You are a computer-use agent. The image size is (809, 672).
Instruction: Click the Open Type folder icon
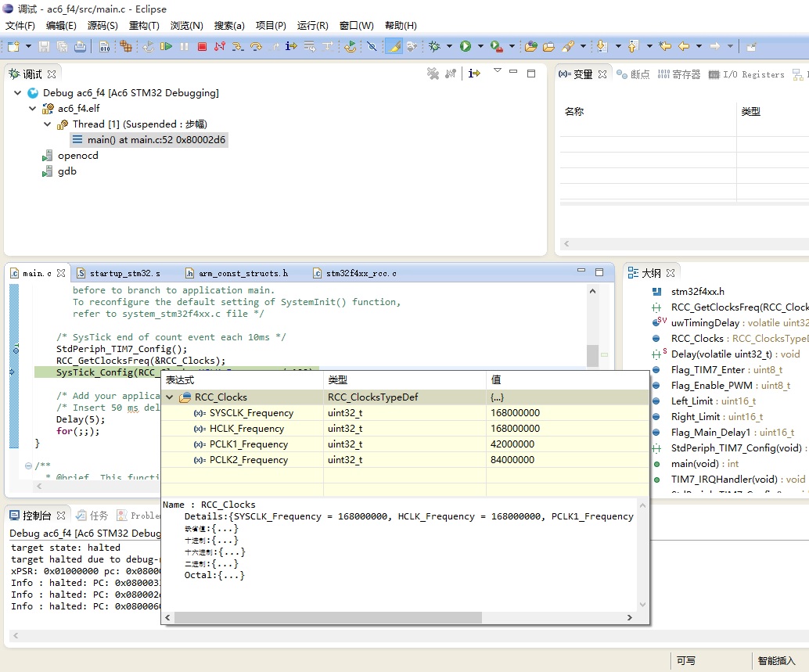(x=531, y=46)
